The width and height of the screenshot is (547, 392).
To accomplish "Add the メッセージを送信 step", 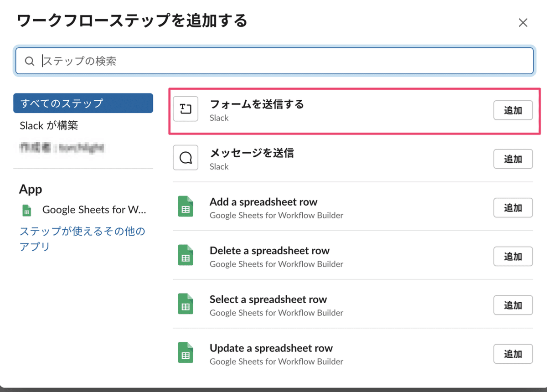I will pos(513,159).
